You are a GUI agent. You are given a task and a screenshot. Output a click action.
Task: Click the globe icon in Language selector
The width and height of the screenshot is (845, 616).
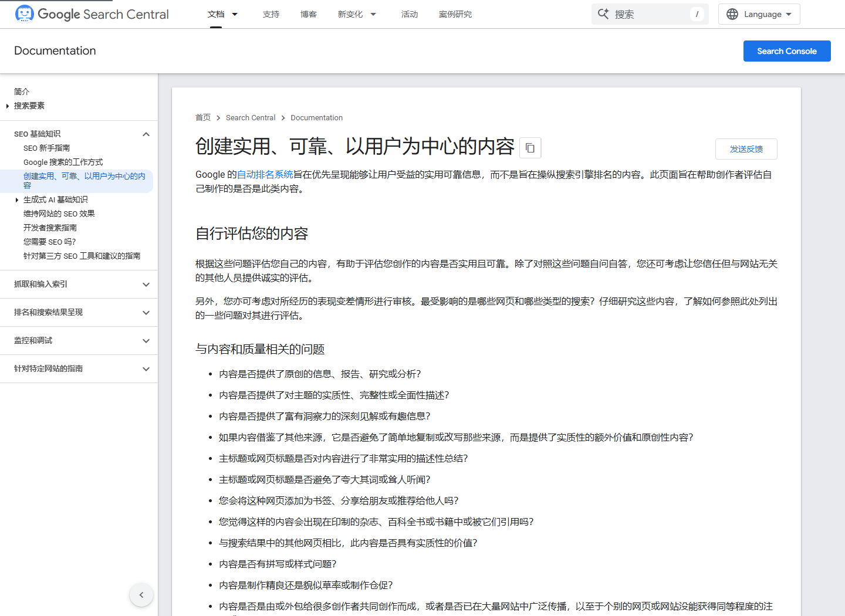732,14
